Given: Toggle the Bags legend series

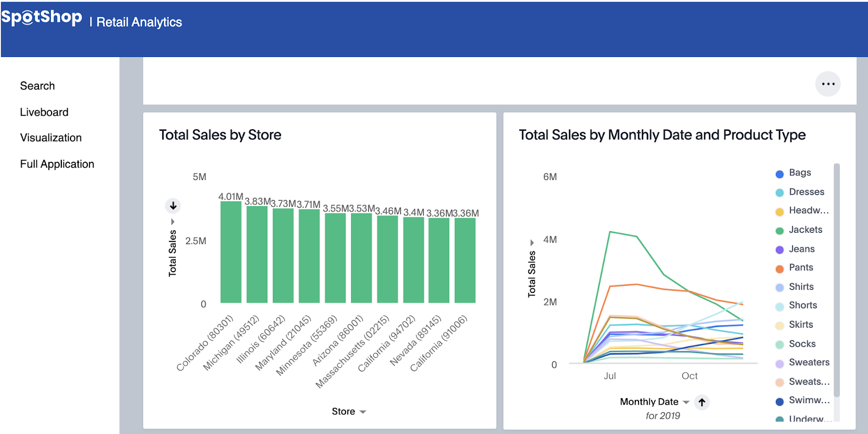Looking at the screenshot, I should pyautogui.click(x=800, y=173).
